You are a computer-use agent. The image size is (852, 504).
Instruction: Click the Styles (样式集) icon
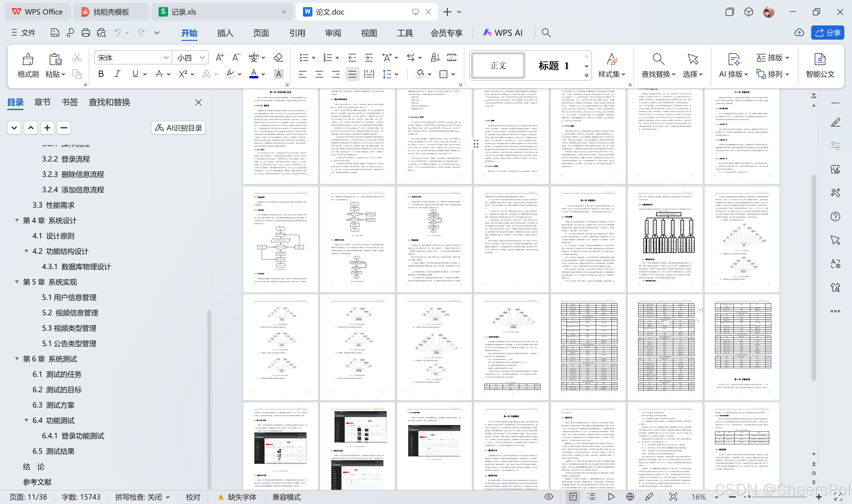pyautogui.click(x=612, y=59)
